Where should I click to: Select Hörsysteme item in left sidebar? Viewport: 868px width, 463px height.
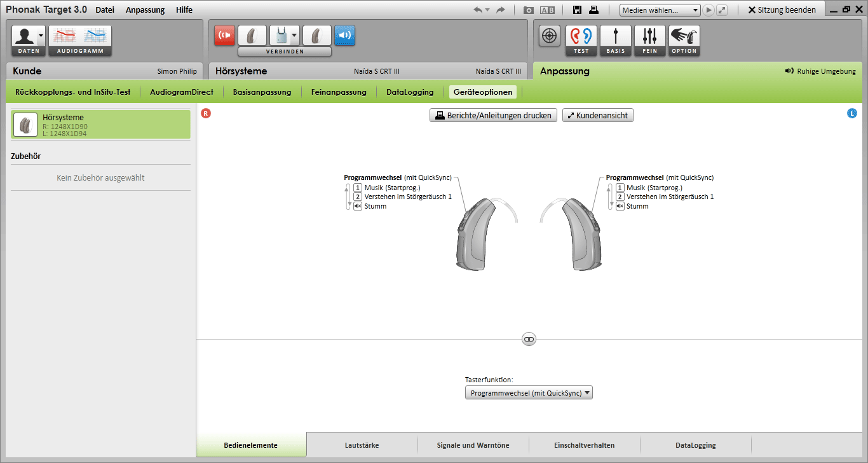pyautogui.click(x=101, y=125)
